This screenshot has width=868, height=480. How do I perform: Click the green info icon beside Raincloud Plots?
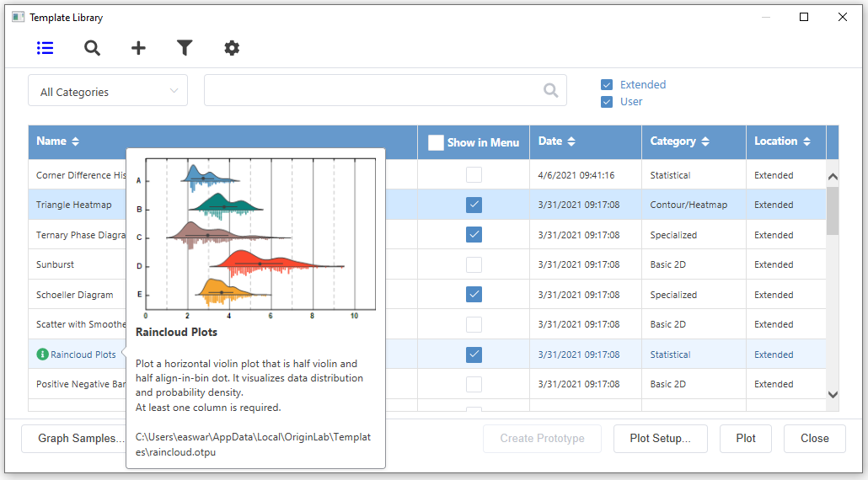point(42,355)
